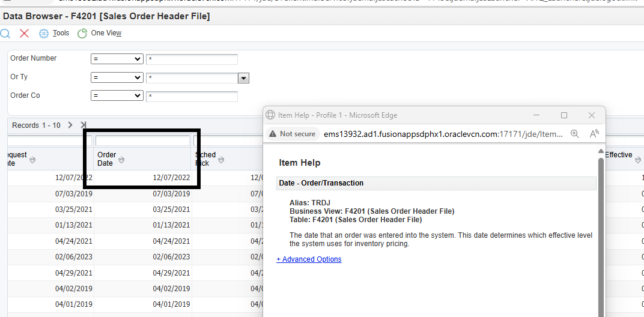Image resolution: width=644 pixels, height=317 pixels.
Task: Select Order Date cell 04/01/2019
Action: (x=142, y=304)
